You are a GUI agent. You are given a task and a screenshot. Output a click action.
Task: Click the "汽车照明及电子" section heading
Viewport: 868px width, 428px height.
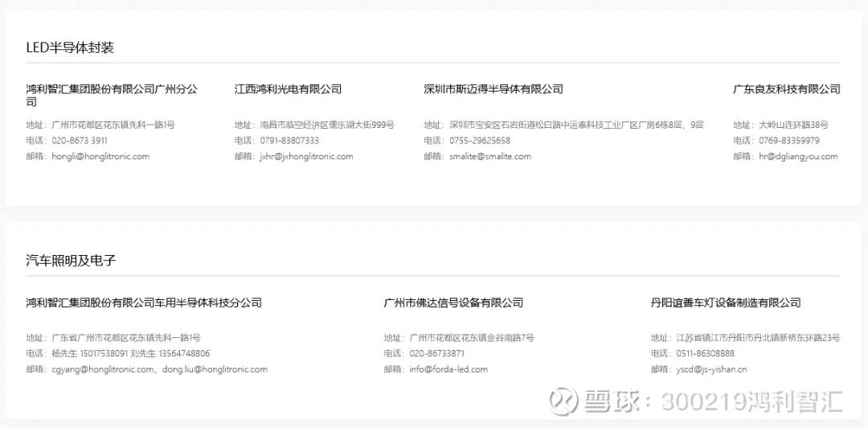71,261
